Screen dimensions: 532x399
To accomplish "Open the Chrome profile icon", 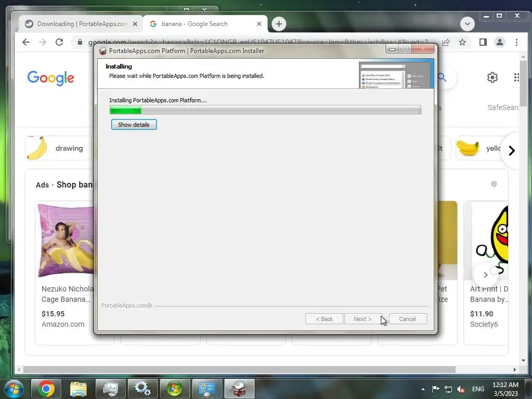I will (499, 42).
